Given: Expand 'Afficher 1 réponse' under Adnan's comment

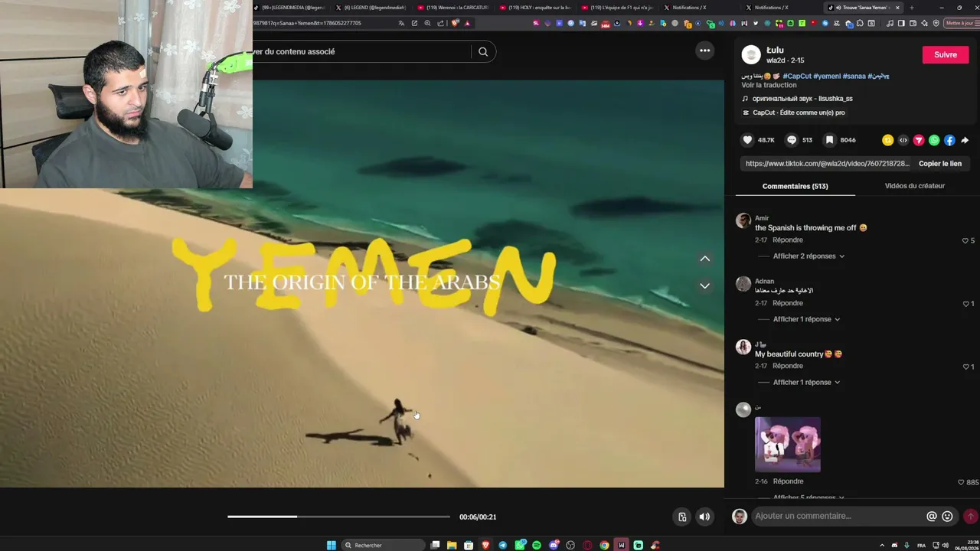Looking at the screenshot, I should tap(806, 319).
